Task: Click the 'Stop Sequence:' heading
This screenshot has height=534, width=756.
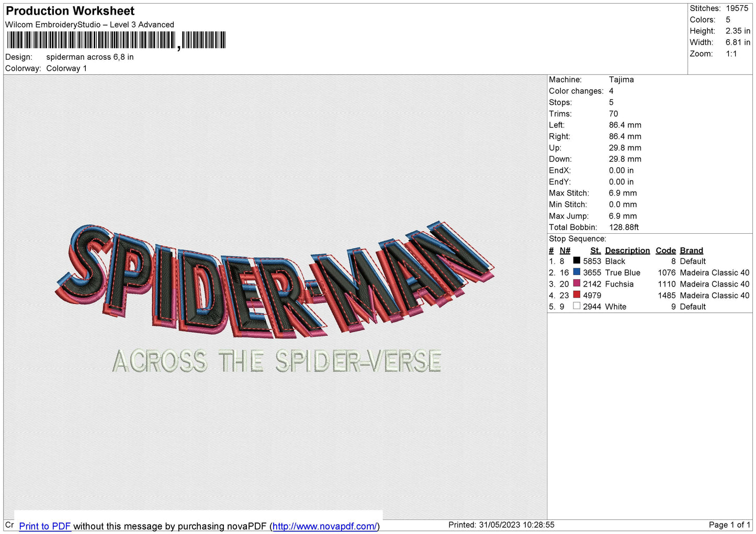Action: [x=578, y=239]
